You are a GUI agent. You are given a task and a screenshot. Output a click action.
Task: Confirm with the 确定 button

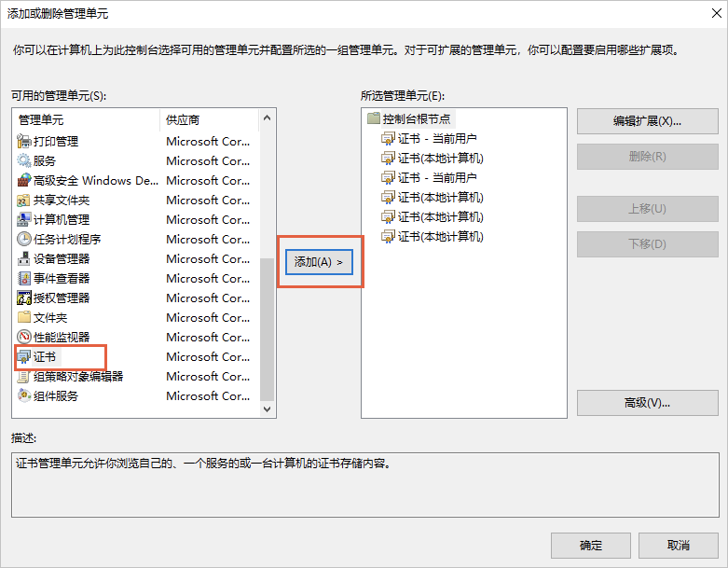tap(590, 546)
